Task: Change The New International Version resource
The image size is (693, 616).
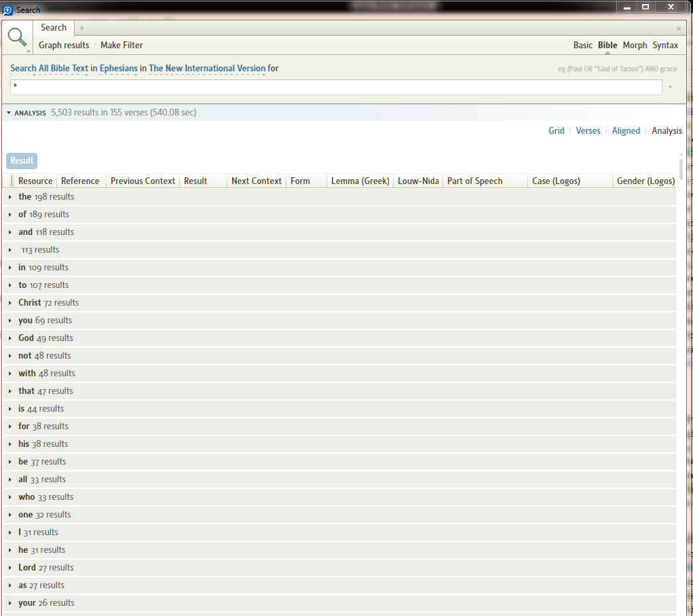Action: pos(207,69)
